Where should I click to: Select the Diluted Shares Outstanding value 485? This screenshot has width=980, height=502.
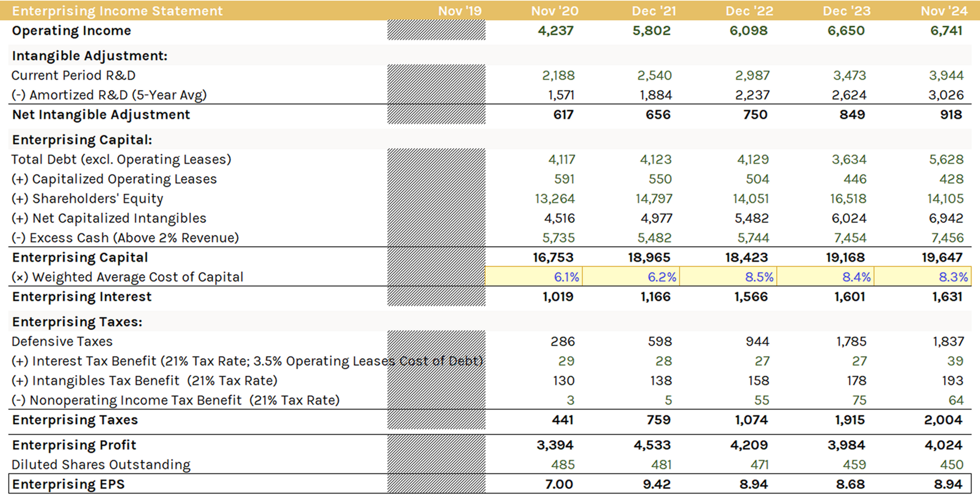(x=562, y=465)
